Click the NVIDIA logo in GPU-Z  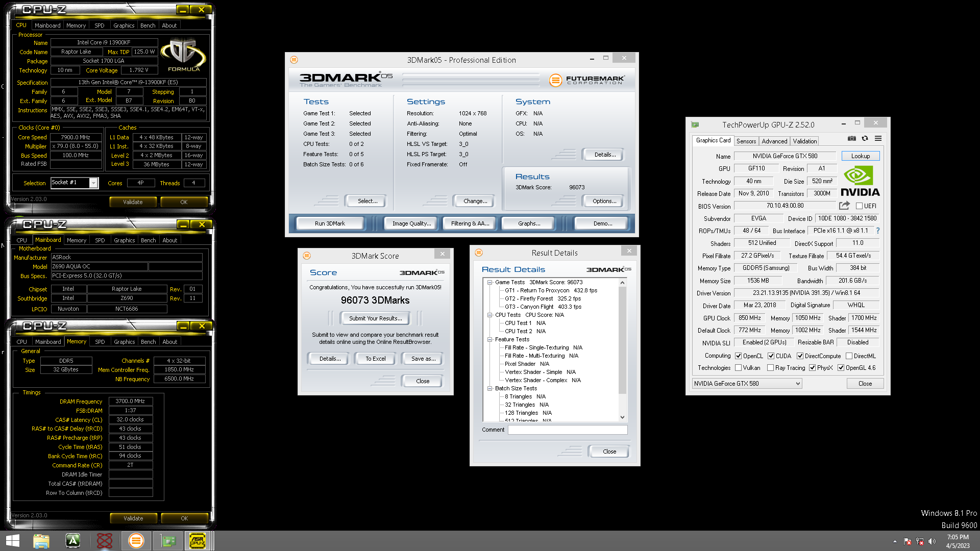tap(861, 182)
